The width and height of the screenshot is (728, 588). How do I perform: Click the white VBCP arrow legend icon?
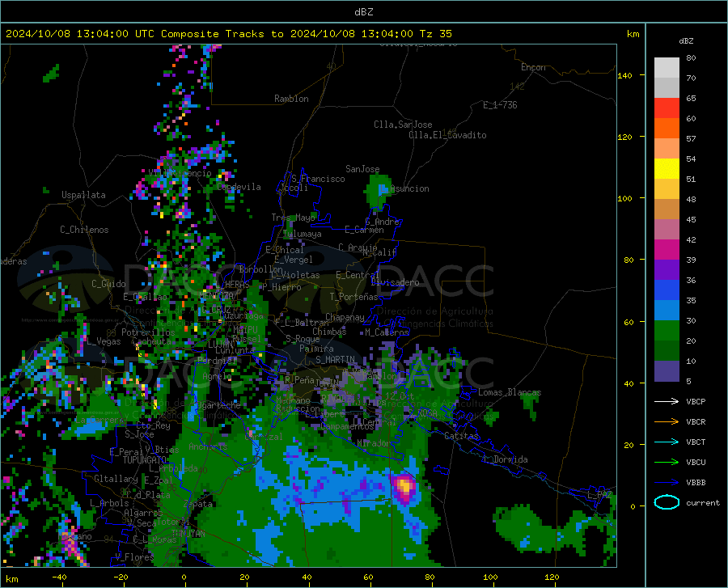(667, 401)
